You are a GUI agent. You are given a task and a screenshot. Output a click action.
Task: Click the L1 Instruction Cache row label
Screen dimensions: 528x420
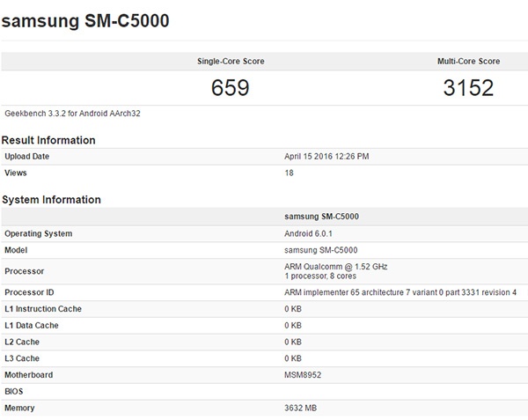coord(44,309)
